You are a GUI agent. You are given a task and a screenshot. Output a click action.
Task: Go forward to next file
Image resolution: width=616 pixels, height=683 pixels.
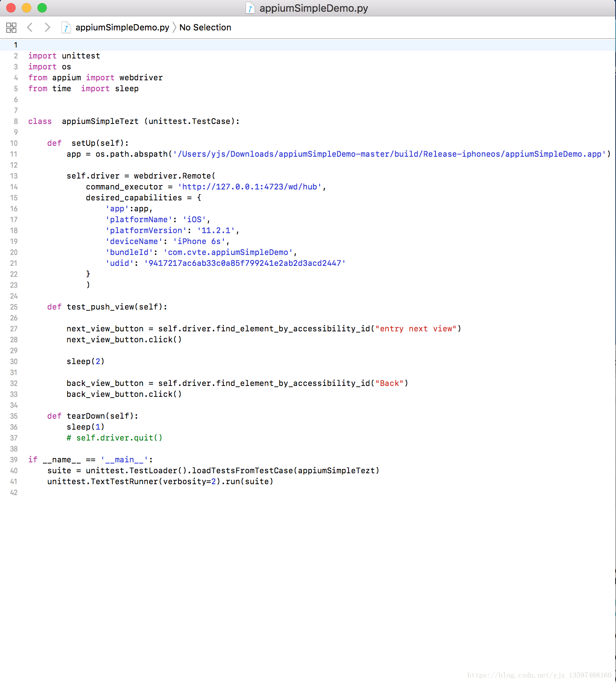click(47, 27)
